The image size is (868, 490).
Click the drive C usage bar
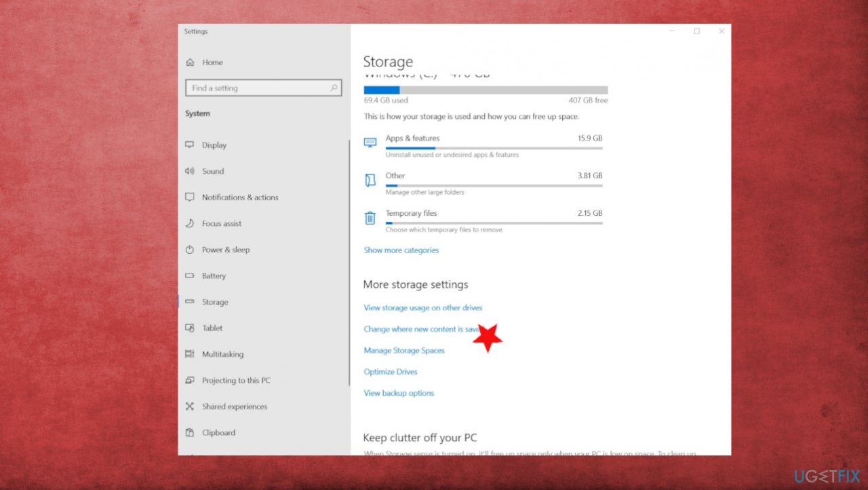pos(486,90)
